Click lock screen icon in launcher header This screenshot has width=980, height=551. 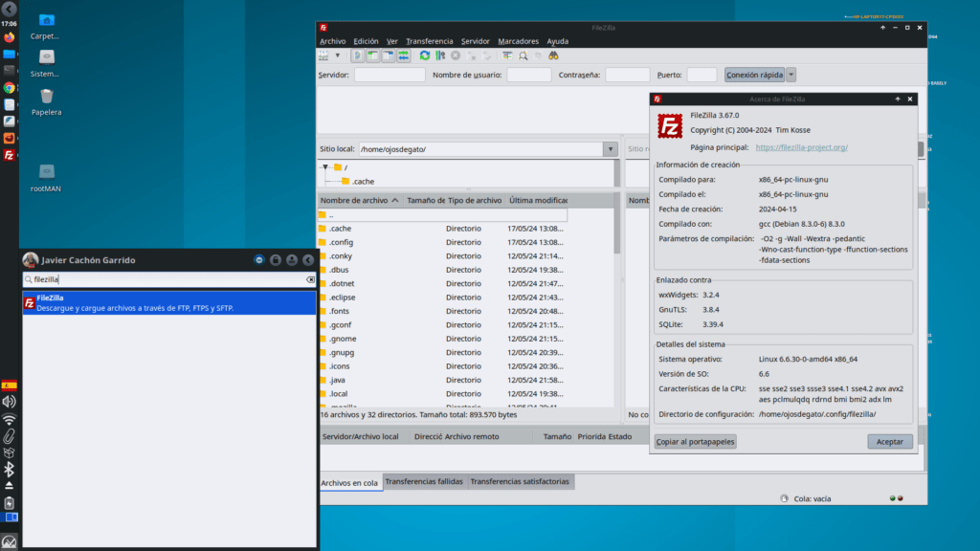coord(276,260)
